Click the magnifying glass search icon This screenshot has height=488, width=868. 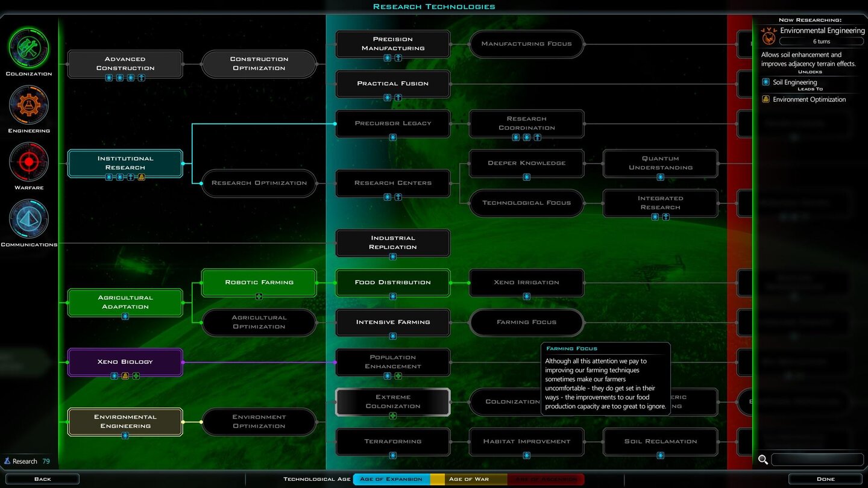point(763,460)
